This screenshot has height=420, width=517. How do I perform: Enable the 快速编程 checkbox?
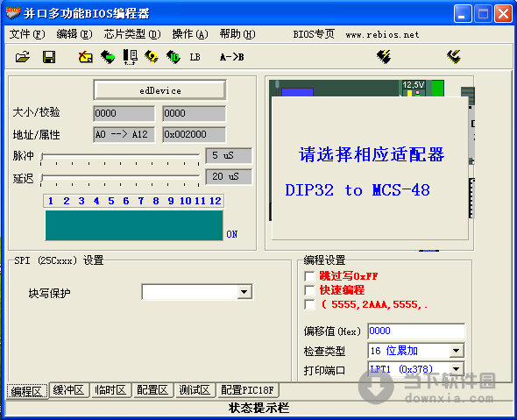[x=309, y=290]
